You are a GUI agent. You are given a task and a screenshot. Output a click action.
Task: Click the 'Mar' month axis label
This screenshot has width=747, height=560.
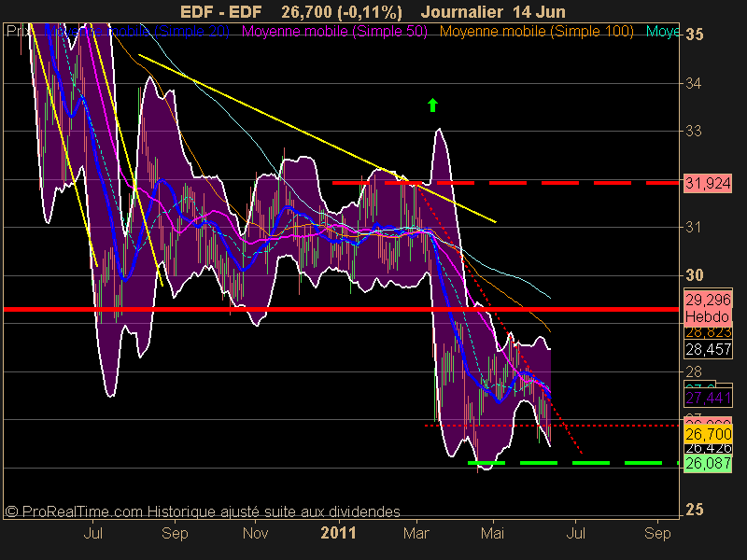coord(416,533)
